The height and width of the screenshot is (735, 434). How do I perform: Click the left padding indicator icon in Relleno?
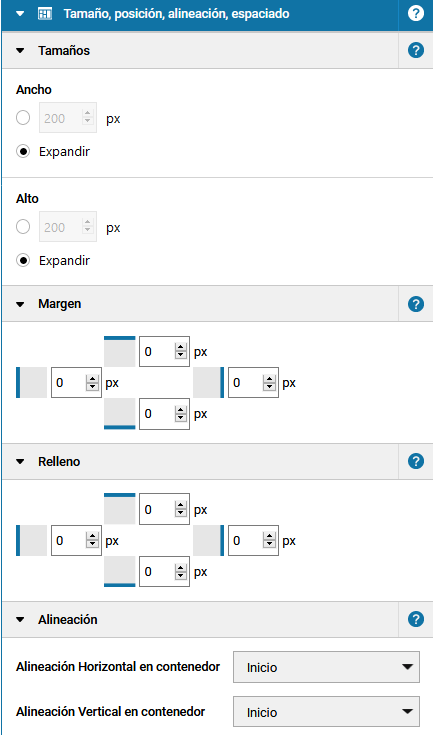tap(31, 540)
